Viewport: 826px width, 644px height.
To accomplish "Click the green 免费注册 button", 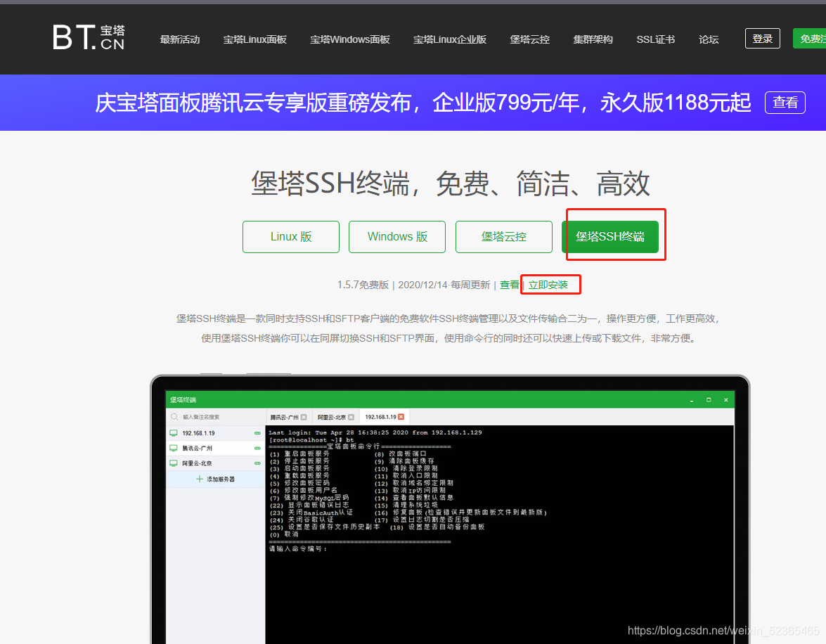I will pyautogui.click(x=810, y=39).
